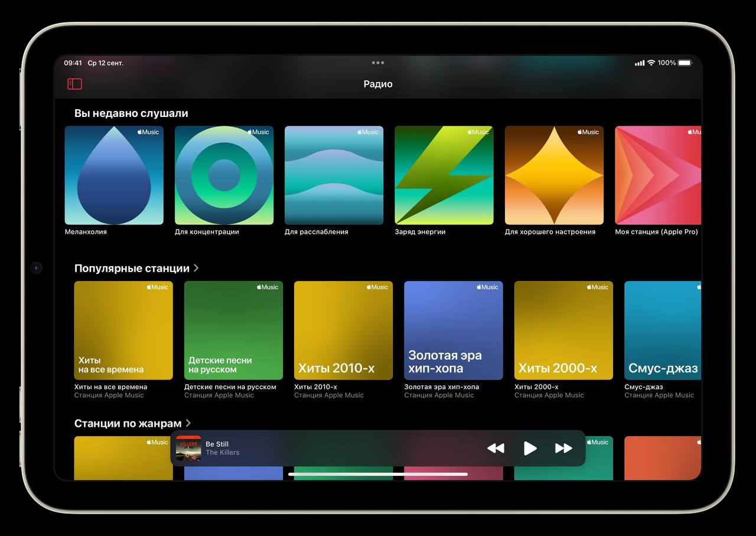Open the three-dot multitasking menu
This screenshot has width=756, height=536.
378,63
